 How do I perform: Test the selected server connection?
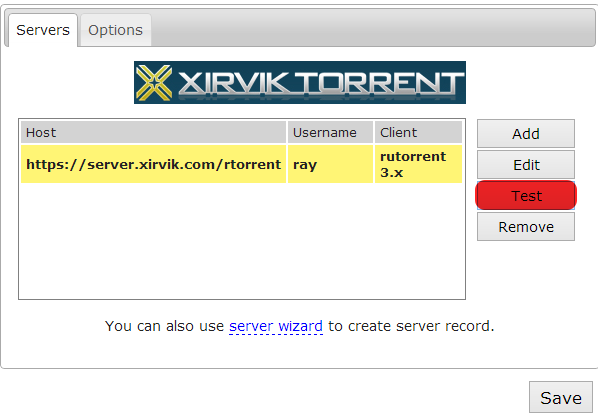526,196
